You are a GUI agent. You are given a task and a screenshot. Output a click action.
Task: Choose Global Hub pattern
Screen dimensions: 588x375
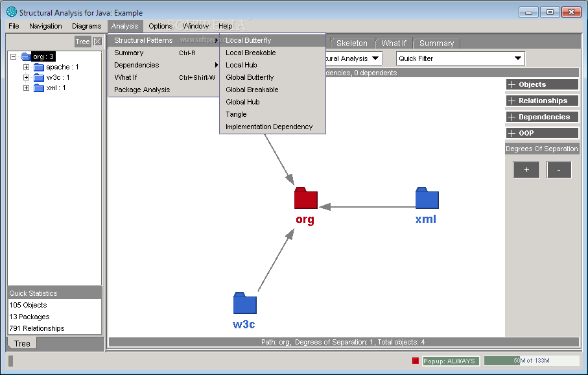tap(273, 102)
